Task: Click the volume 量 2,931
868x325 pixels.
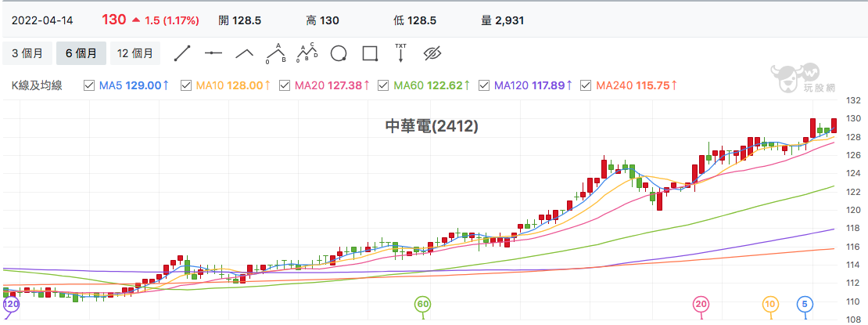Action: pos(503,20)
